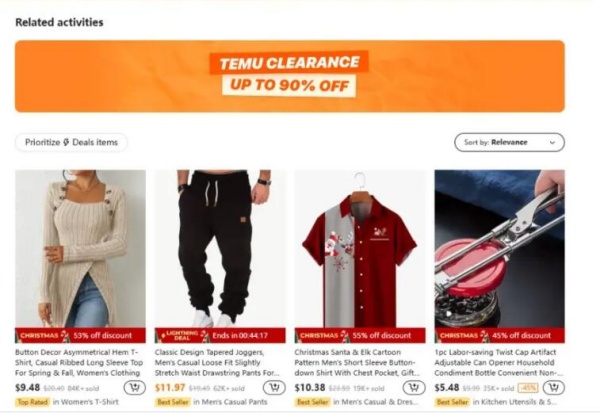Add the can opener to cart
This screenshot has width=600, height=413.
pos(554,388)
